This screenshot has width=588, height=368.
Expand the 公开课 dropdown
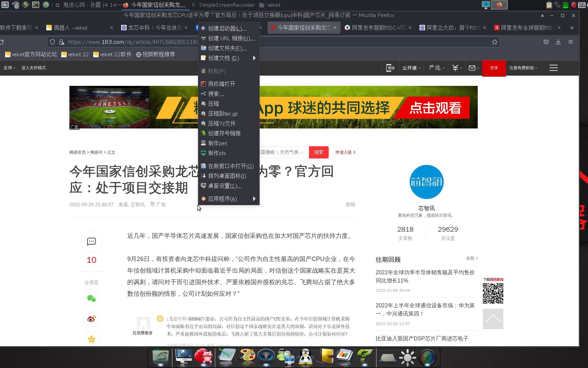click(412, 68)
